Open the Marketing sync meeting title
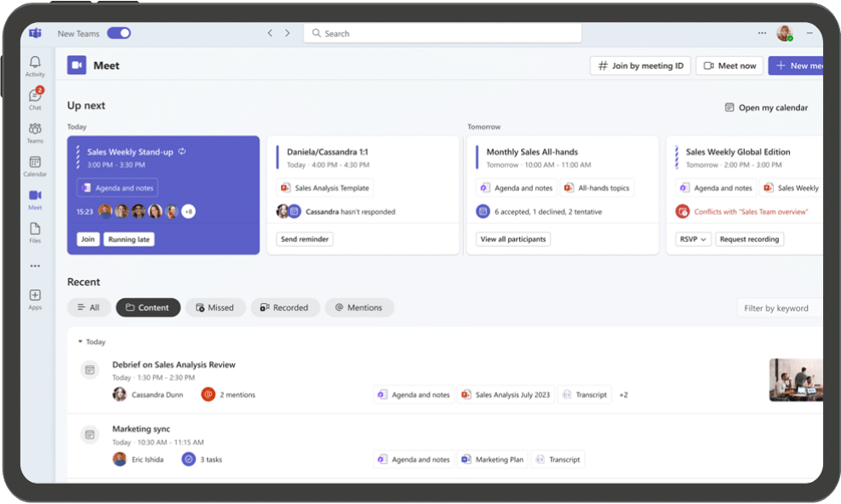Viewport: 841px width, 504px height. [x=141, y=429]
